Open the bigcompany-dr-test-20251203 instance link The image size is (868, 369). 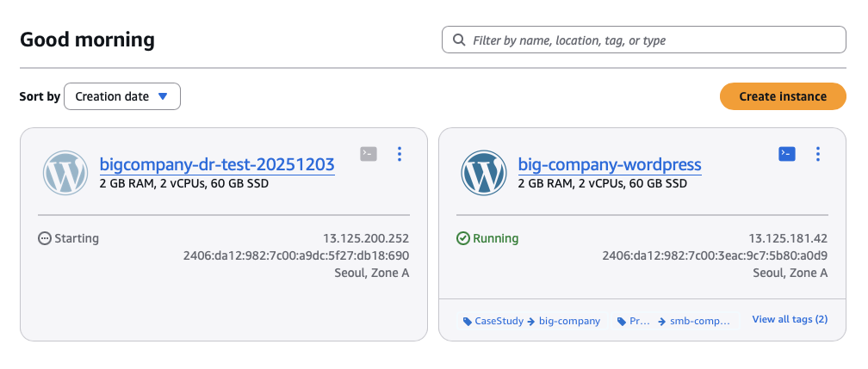[x=217, y=164]
